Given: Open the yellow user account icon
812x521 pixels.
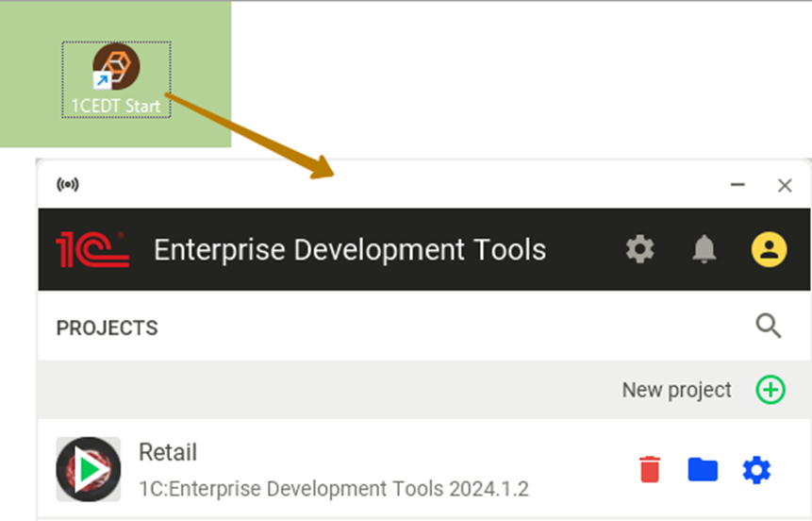Looking at the screenshot, I should point(769,250).
